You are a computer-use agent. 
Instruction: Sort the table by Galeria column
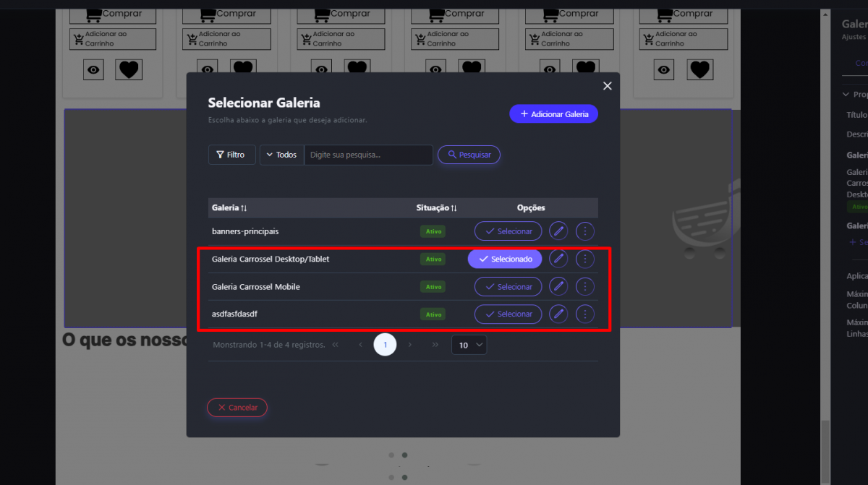click(x=230, y=208)
